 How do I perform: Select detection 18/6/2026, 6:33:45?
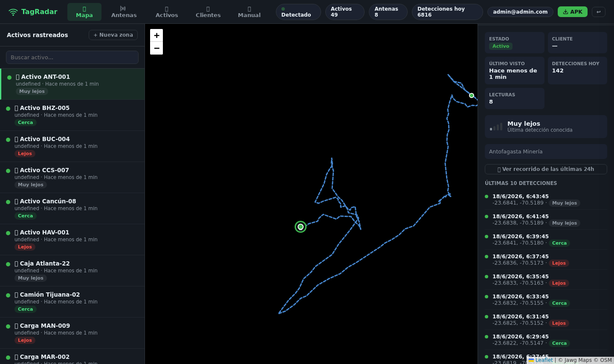pyautogui.click(x=546, y=300)
